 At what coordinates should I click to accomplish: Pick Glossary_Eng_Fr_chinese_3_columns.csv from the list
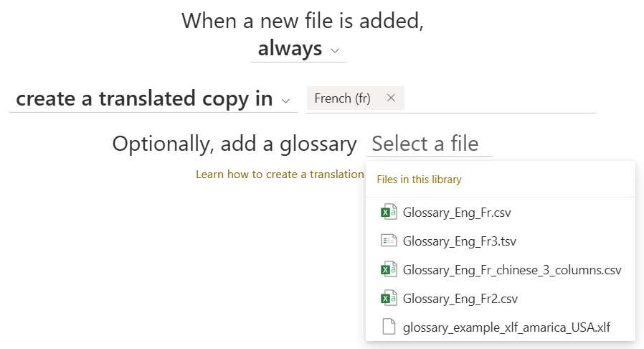coord(512,270)
